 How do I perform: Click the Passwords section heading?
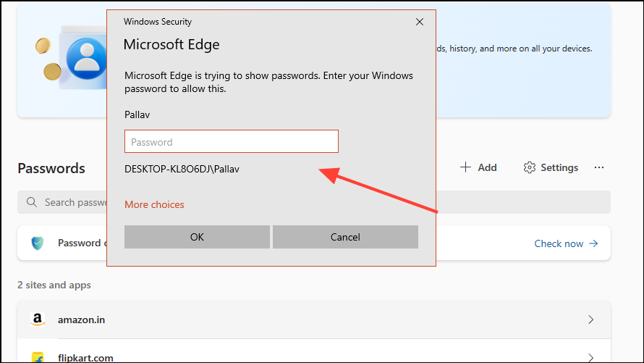click(51, 168)
